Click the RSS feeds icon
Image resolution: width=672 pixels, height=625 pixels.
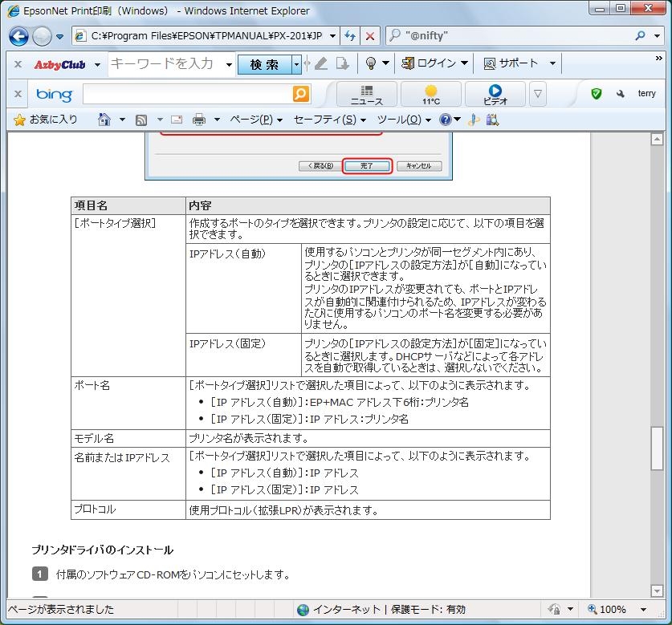(x=141, y=120)
